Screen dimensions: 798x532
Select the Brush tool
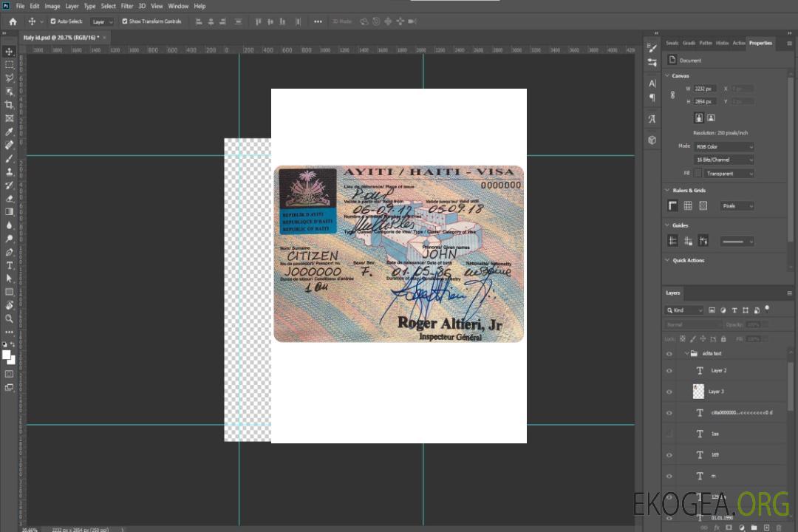9,158
